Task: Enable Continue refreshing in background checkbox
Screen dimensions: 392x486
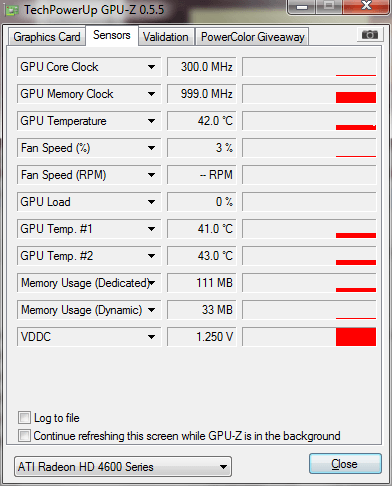Action: tap(24, 435)
